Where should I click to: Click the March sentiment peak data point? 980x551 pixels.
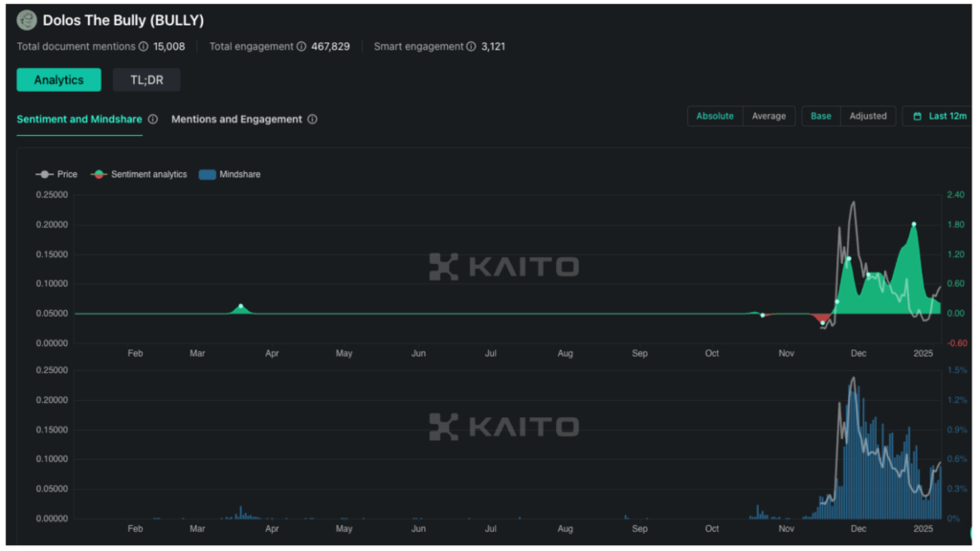pos(240,306)
